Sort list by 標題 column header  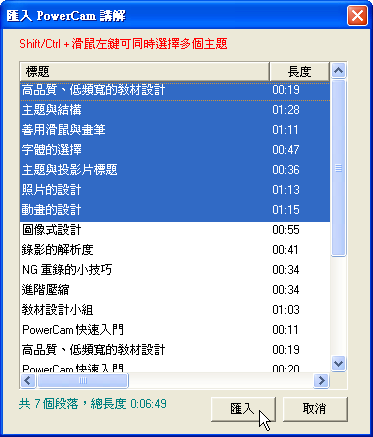(x=145, y=71)
